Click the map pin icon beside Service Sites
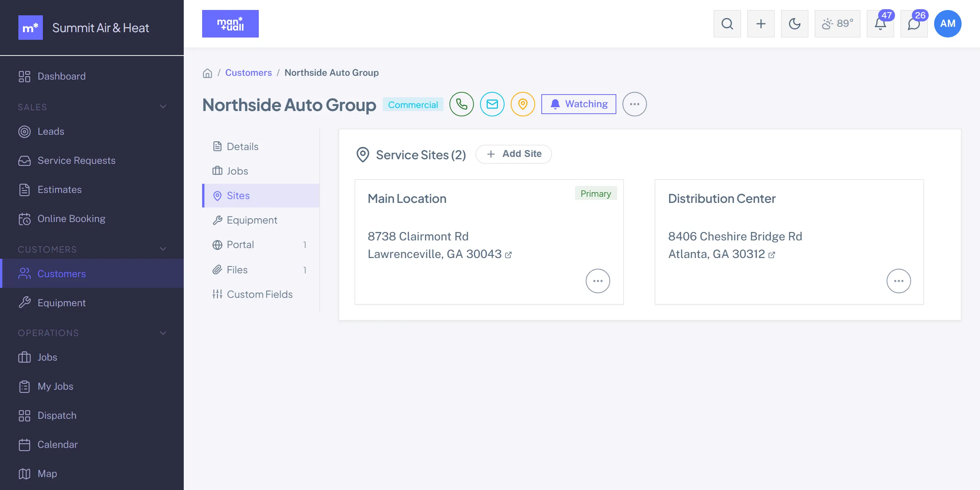980x490 pixels. (363, 155)
